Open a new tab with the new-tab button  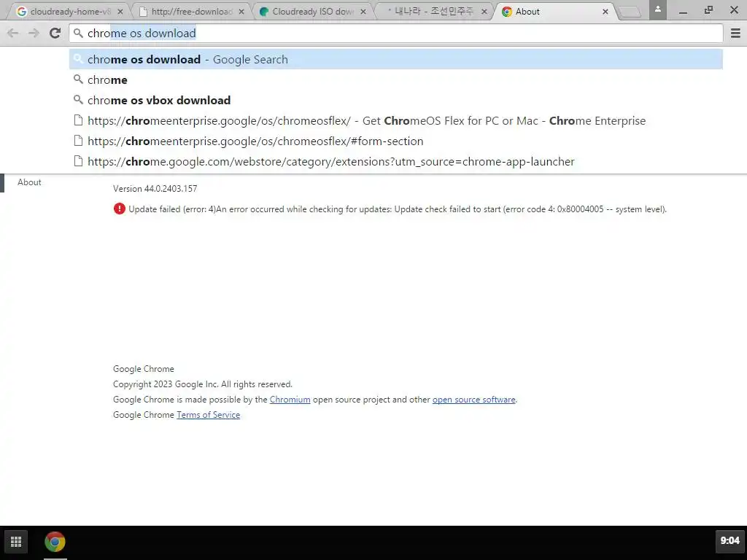(x=630, y=12)
